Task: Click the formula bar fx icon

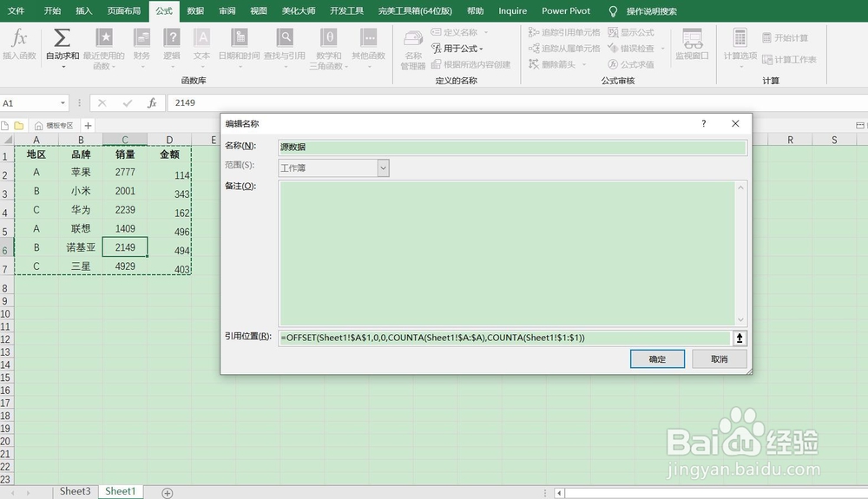Action: [152, 103]
